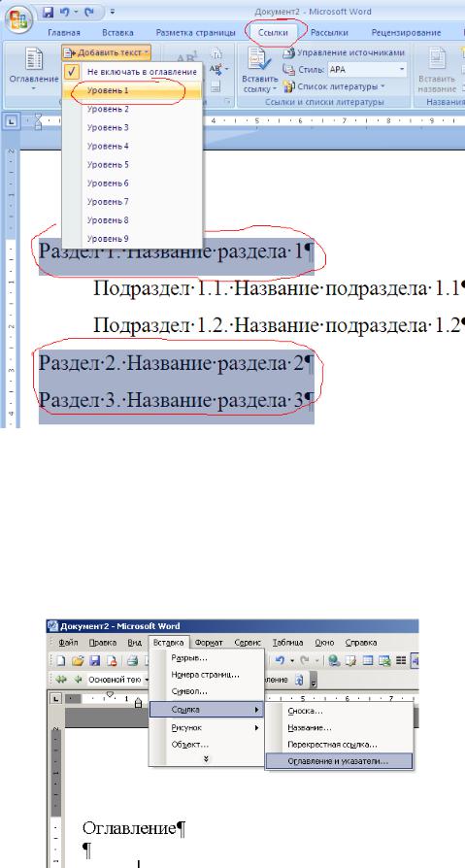Choose Оглавление и указатели… from submenu

coord(339,761)
